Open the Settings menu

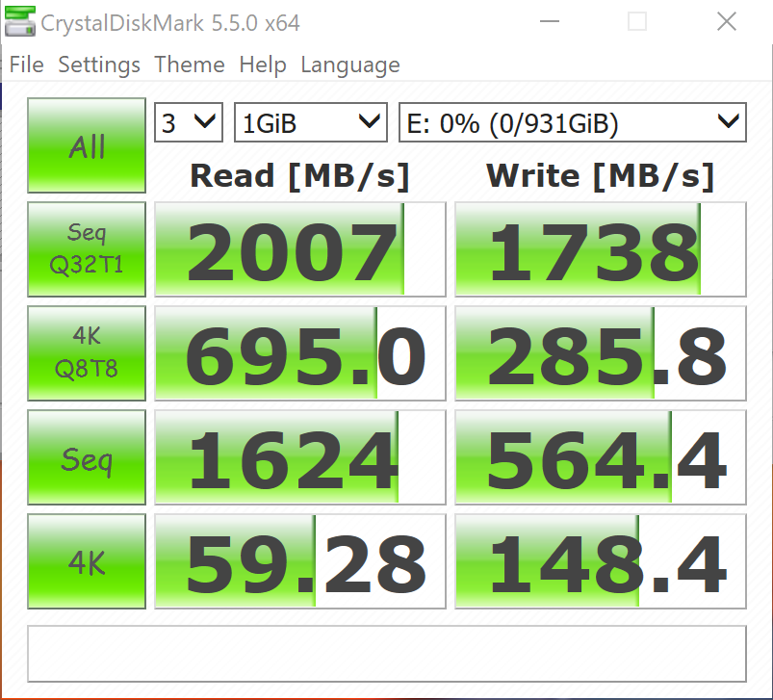(x=99, y=65)
